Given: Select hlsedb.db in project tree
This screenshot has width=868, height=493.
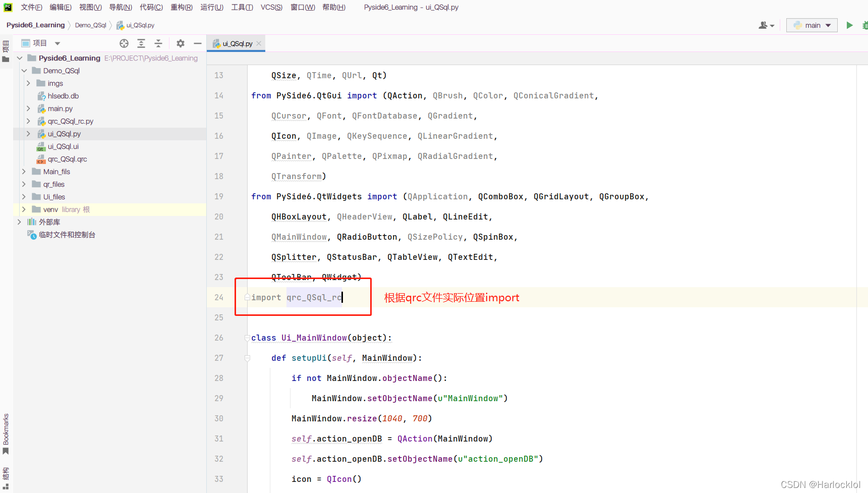Looking at the screenshot, I should point(63,96).
